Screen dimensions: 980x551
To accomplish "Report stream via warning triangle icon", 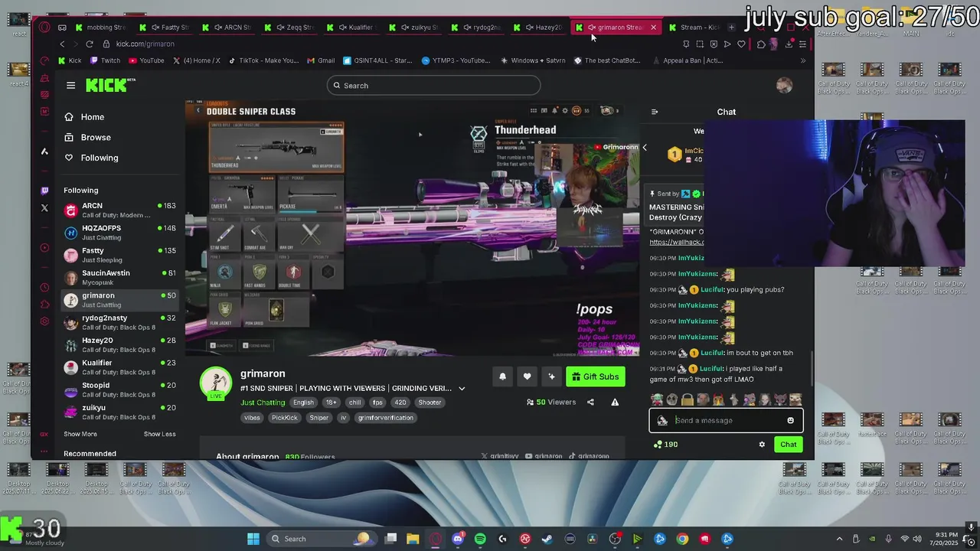I will pyautogui.click(x=614, y=403).
